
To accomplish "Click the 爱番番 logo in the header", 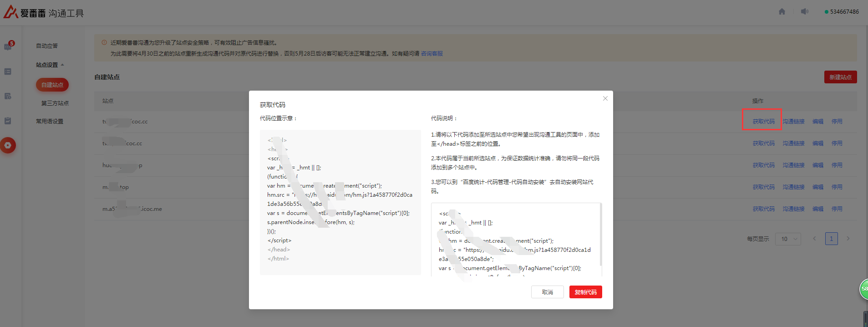I will (x=25, y=12).
